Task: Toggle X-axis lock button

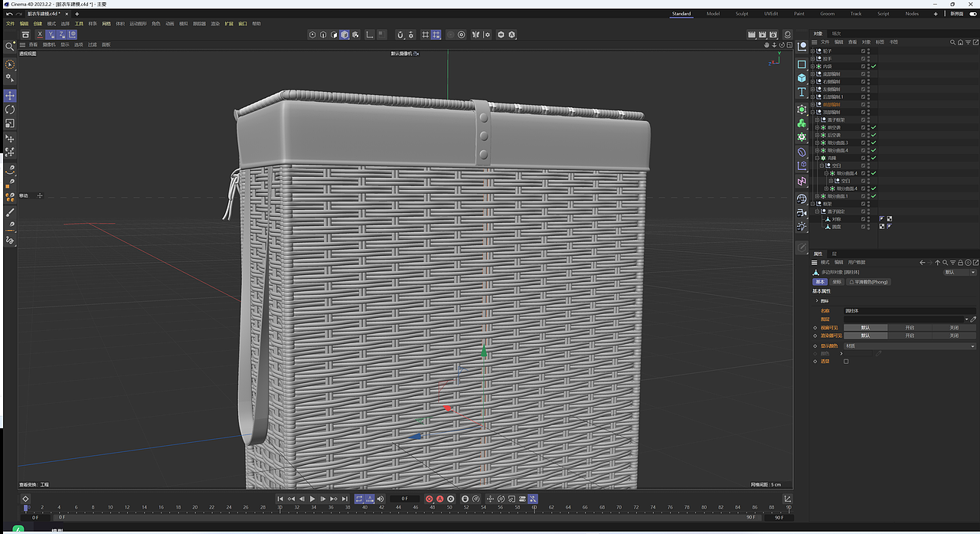Action: click(x=40, y=34)
